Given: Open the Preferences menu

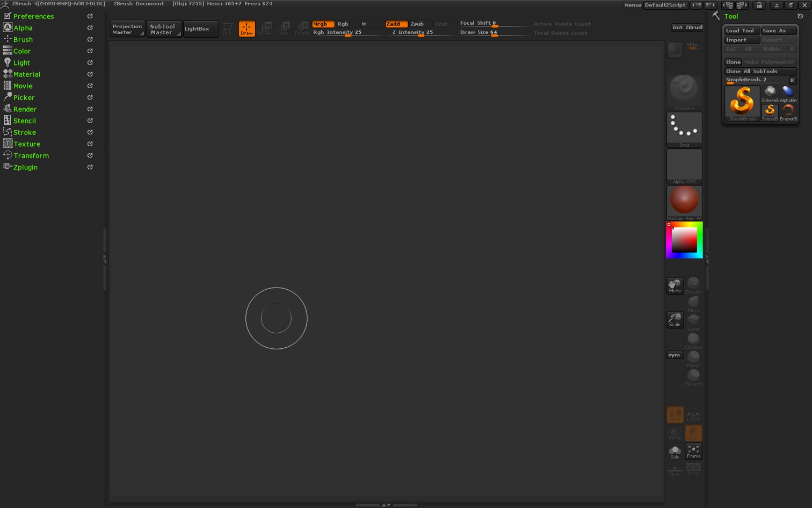Looking at the screenshot, I should click(x=33, y=17).
